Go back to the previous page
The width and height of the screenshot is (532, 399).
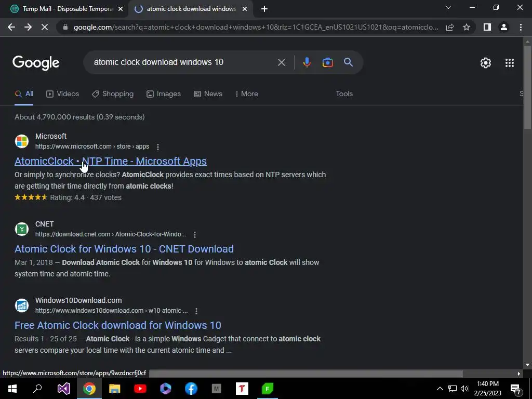[11, 27]
